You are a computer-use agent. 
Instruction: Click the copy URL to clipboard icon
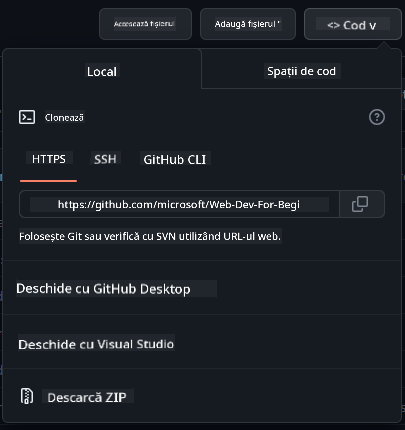362,204
